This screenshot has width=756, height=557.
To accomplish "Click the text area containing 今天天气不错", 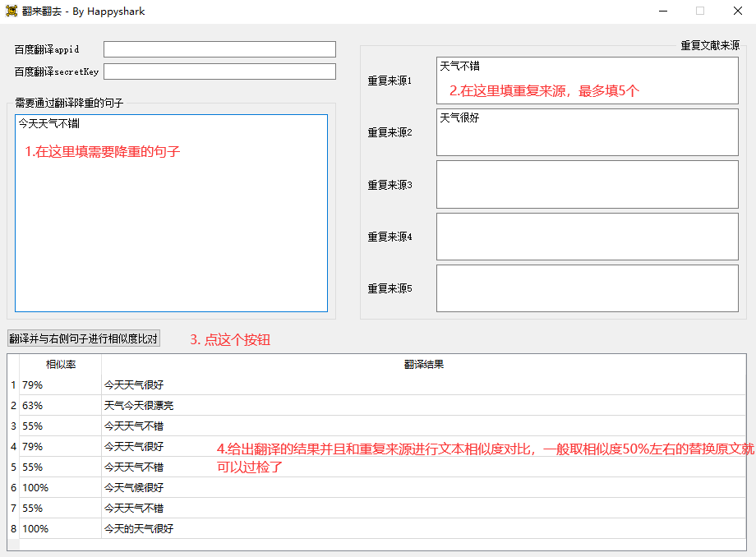I will pos(171,214).
